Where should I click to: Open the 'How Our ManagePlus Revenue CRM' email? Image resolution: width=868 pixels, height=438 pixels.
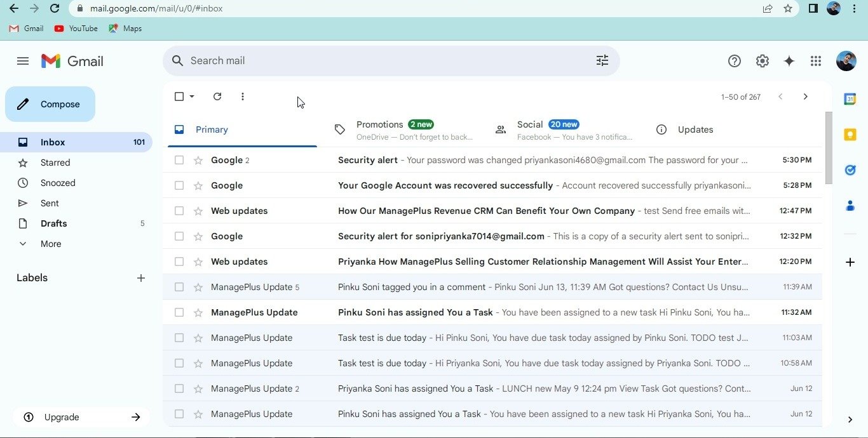[492, 211]
